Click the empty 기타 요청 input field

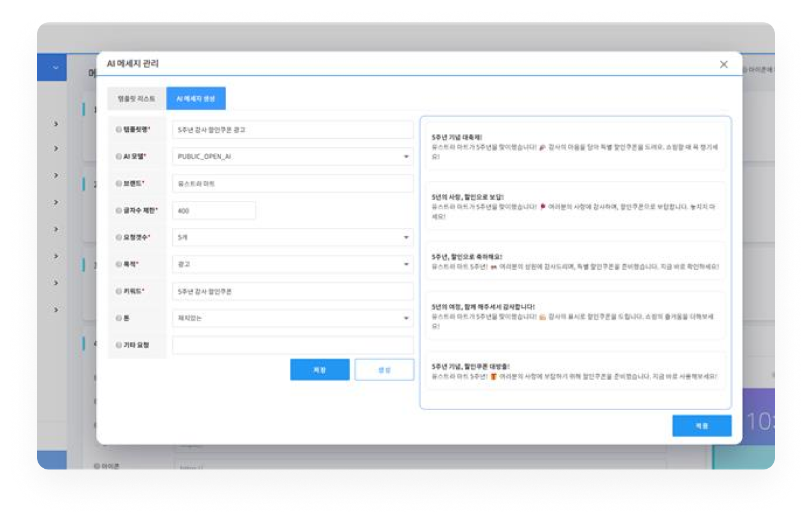(x=292, y=345)
